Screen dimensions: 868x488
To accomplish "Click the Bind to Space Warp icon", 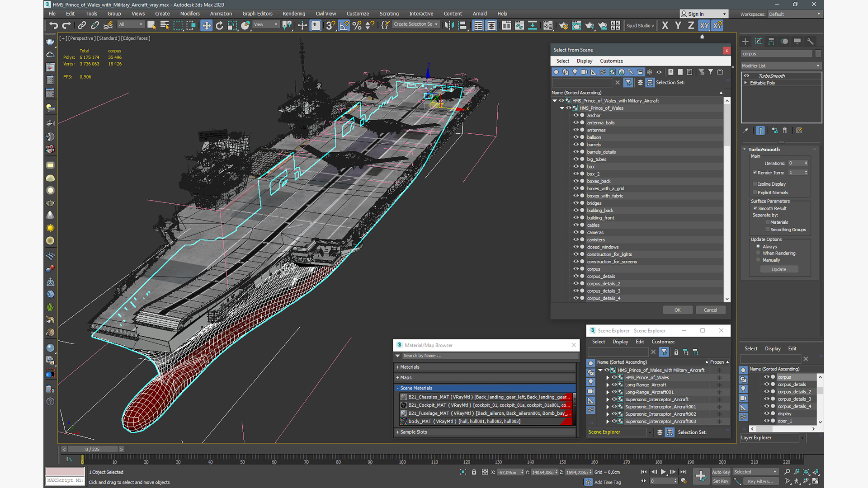I will point(108,25).
